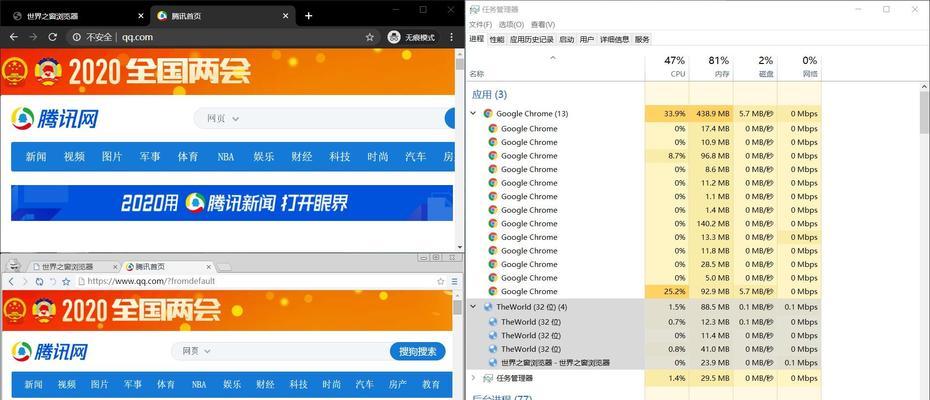Click the 2020用腾讯新闻 打开眼界 banner
930x400 pixels.
click(x=232, y=203)
